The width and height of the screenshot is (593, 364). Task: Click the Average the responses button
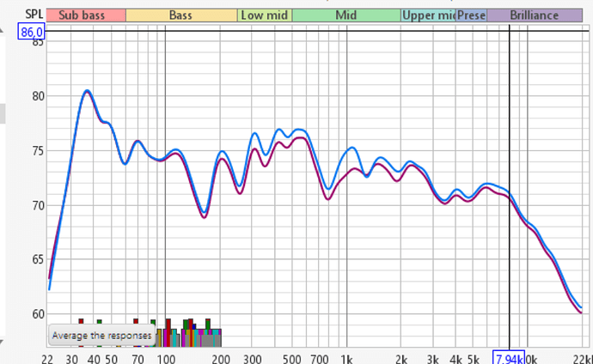point(101,336)
